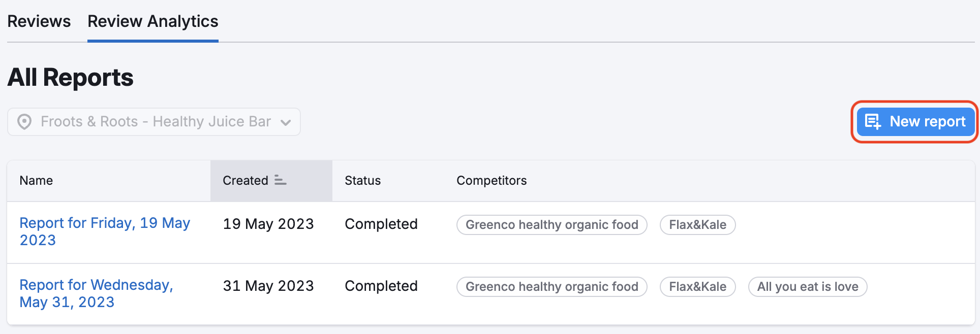Viewport: 980px width, 334px height.
Task: Click the sort icon beside the Created header
Action: 279,181
